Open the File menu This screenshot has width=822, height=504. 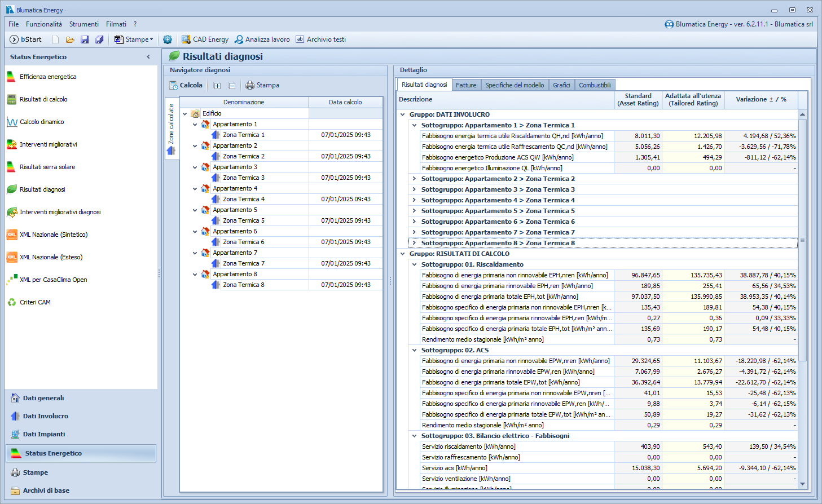[x=14, y=24]
